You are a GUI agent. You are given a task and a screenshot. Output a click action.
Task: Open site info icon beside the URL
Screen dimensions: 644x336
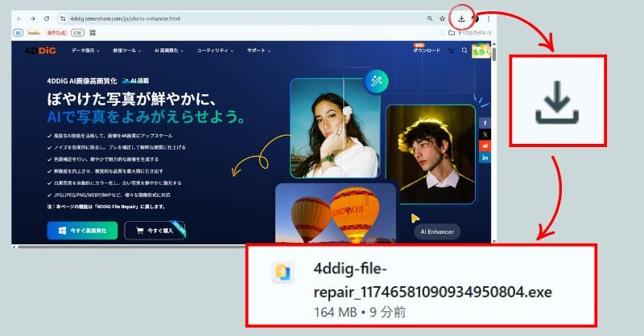click(63, 18)
